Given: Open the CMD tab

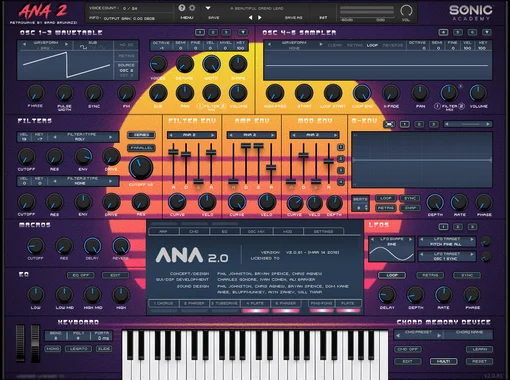Looking at the screenshot, I should (194, 231).
